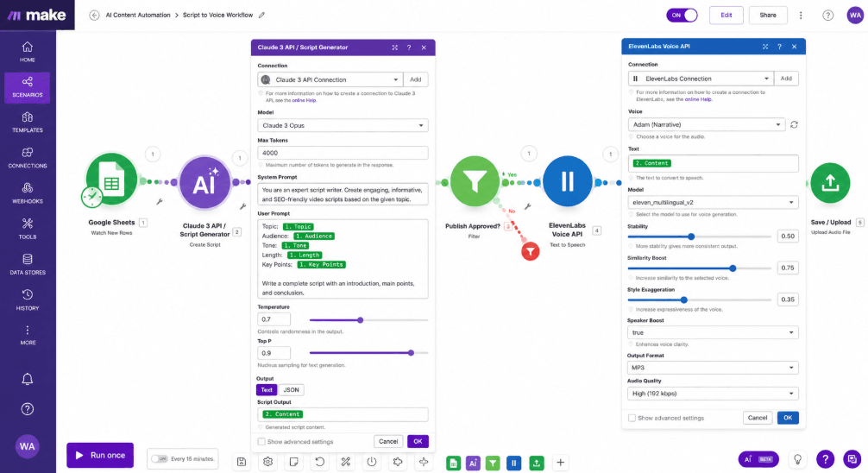The width and height of the screenshot is (868, 473).
Task: Open the lightbulb icon bottom right
Action: click(x=798, y=459)
